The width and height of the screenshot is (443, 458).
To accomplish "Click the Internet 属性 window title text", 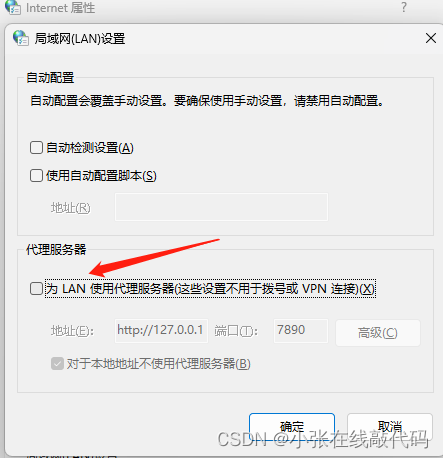I will 60,8.
